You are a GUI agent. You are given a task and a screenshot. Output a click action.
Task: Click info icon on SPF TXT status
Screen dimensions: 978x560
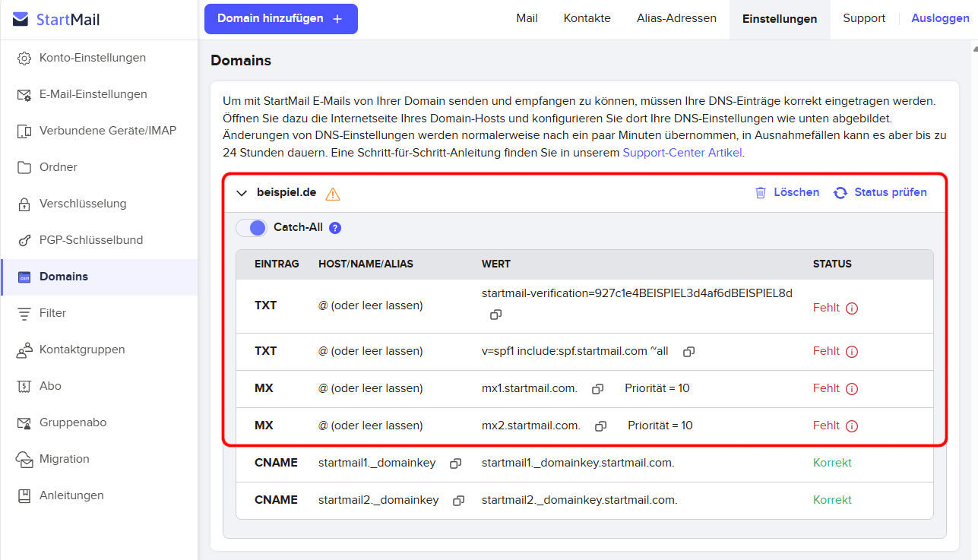coord(852,352)
